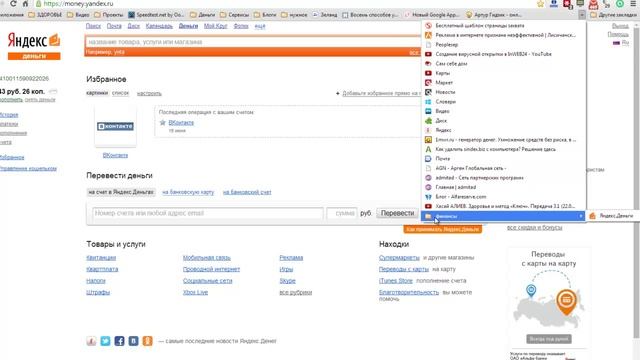Click the star beside ВКонтакте operation
Viewport: 640px width, 360px height.
click(162, 122)
